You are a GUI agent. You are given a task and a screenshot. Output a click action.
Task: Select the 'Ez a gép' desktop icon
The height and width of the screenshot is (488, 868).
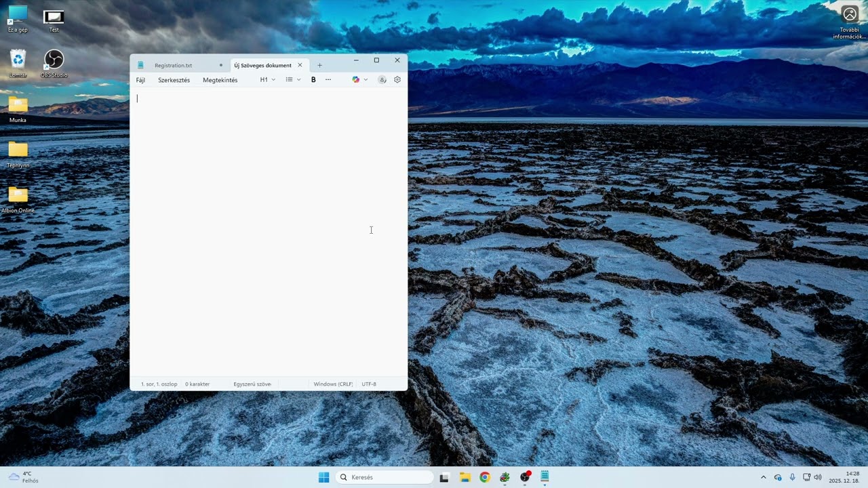tap(18, 19)
